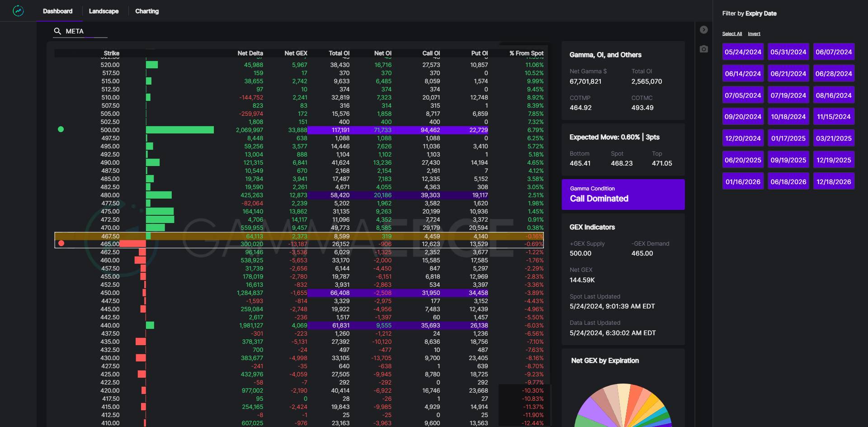Image resolution: width=868 pixels, height=427 pixels.
Task: Sort table by % From Spot header
Action: click(x=526, y=53)
